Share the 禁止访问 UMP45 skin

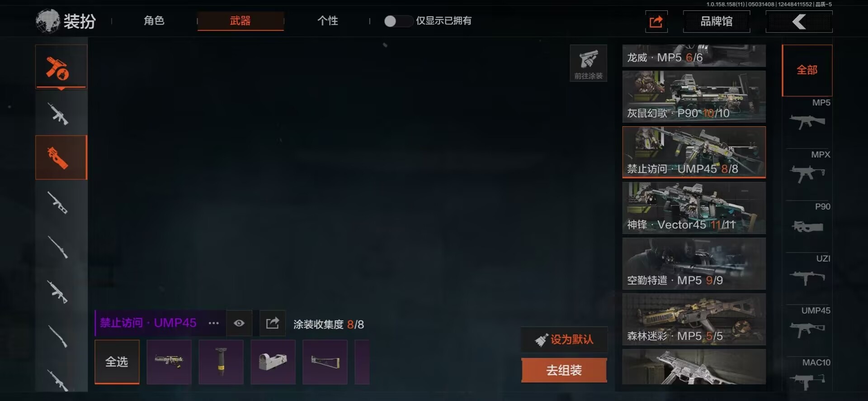click(273, 323)
